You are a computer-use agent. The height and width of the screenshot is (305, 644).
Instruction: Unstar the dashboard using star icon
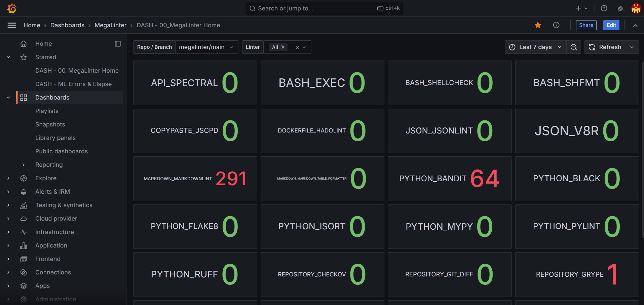(538, 25)
